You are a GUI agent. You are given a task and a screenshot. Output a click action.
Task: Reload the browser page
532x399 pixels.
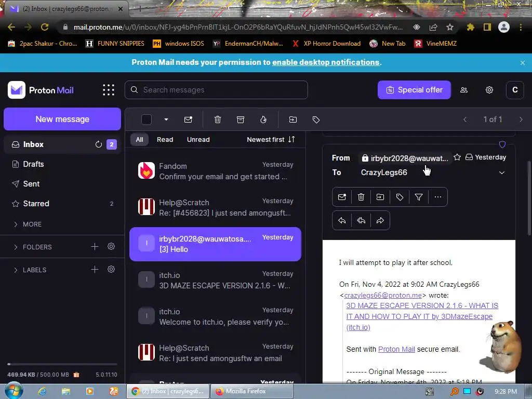pyautogui.click(x=45, y=27)
